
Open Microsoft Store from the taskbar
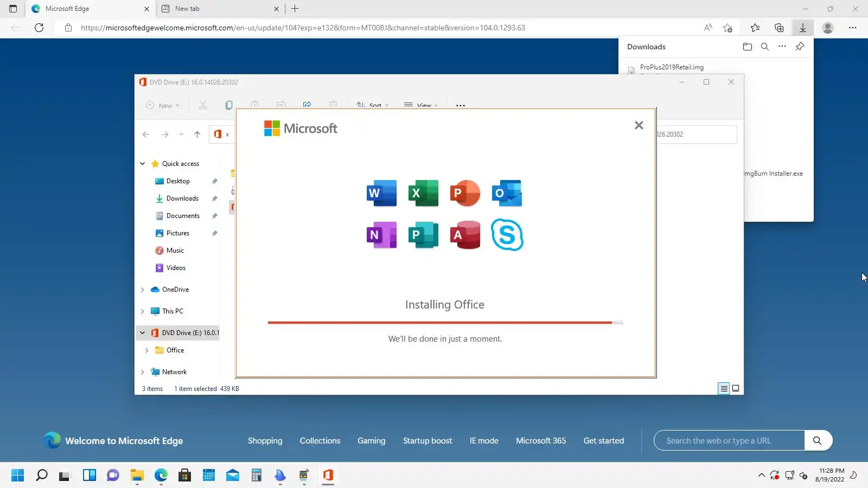[x=185, y=476]
